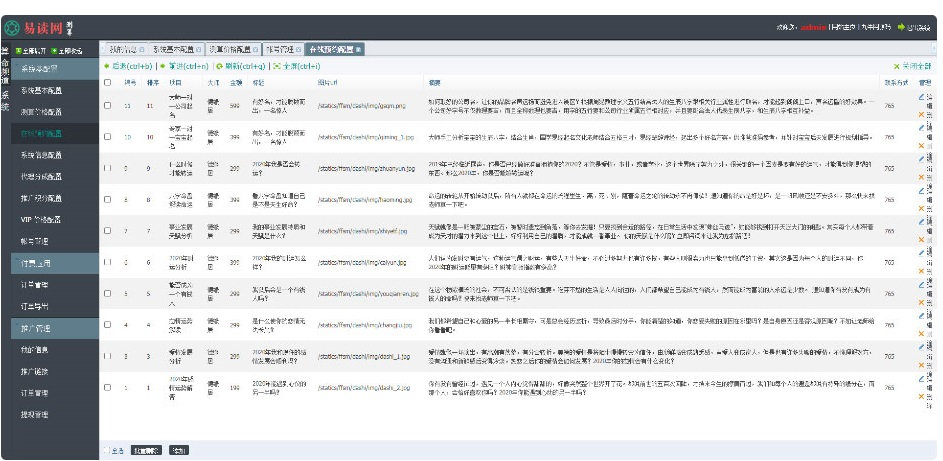Switch to the 系统基本配置 tab
943x461 pixels.
[x=172, y=49]
